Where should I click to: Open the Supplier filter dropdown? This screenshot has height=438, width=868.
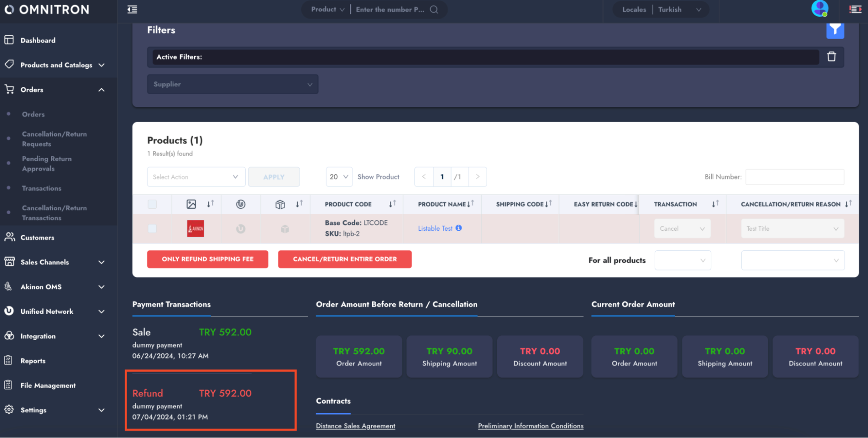pos(232,84)
